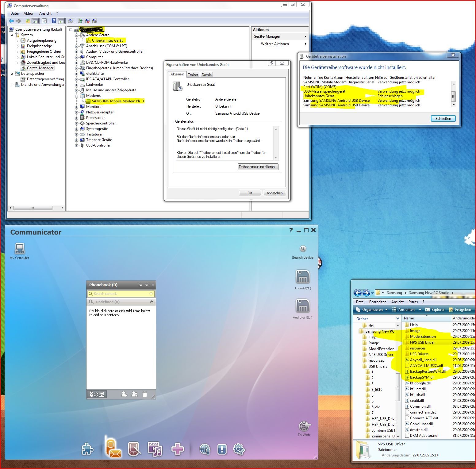Click the Freigeben button in Explorer
This screenshot has height=469, width=476.
tap(460, 310)
